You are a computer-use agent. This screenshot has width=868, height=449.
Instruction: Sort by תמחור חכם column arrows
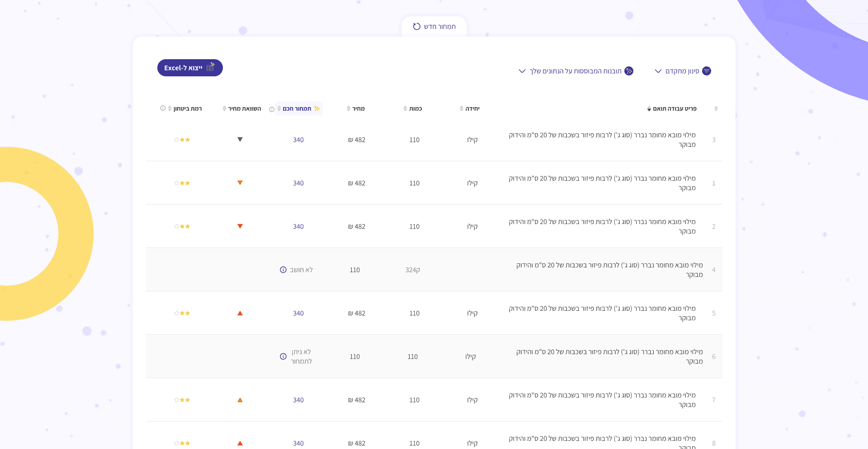tap(279, 108)
